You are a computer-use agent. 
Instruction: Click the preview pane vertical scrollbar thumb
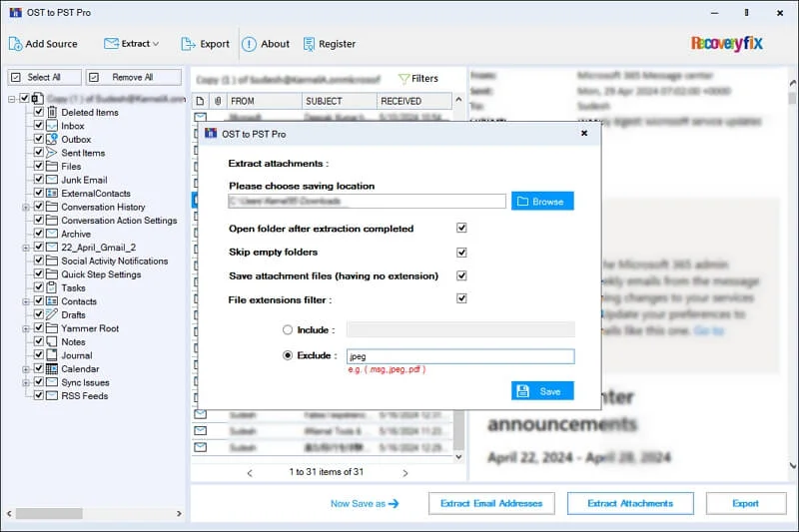point(792,97)
